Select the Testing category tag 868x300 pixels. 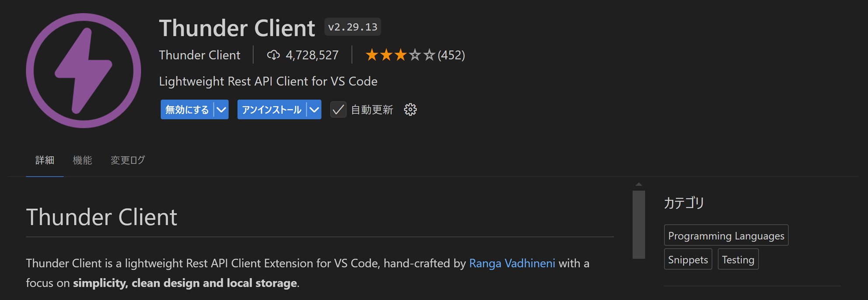click(x=738, y=260)
